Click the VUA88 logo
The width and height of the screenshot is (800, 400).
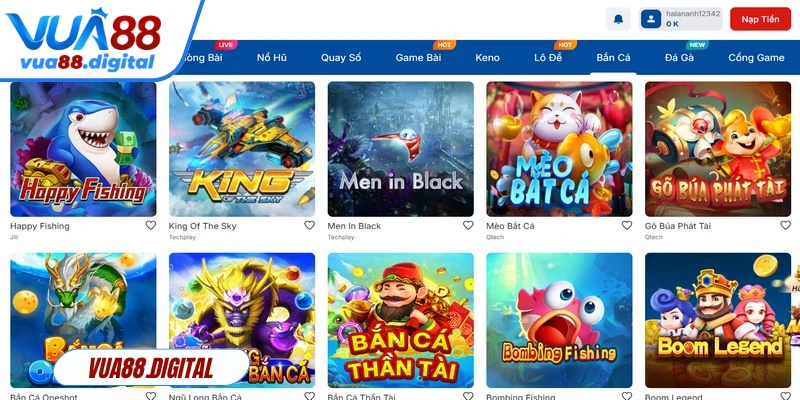click(84, 40)
